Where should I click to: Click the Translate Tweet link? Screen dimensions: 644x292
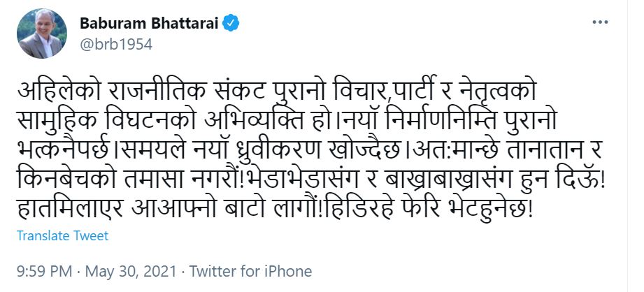tap(63, 236)
